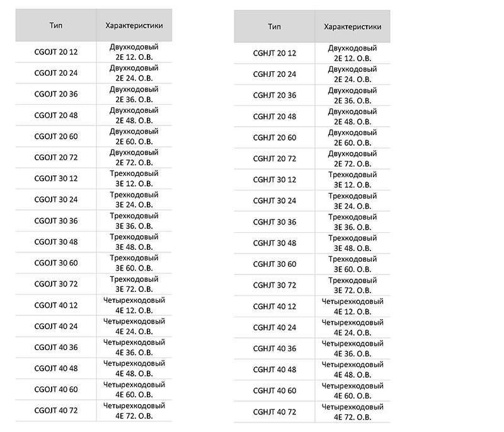Select the characteristics cell beside CGOJT 40 48

tap(134, 368)
